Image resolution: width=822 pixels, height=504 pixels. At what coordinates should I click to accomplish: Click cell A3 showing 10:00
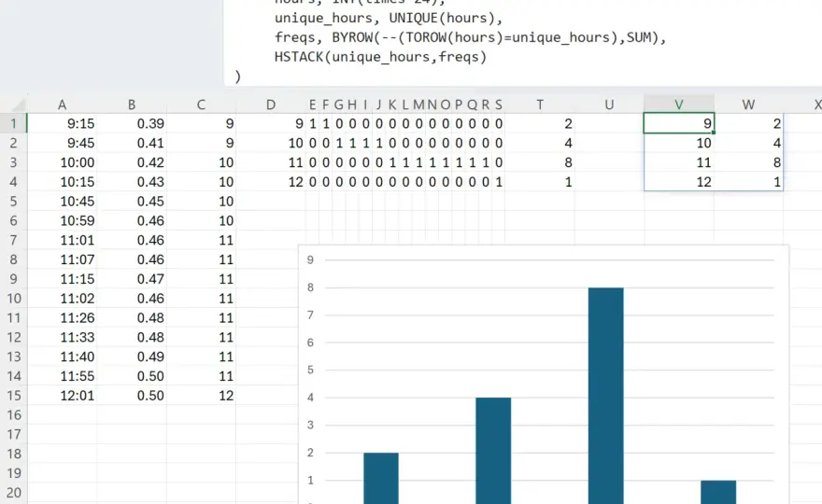62,162
